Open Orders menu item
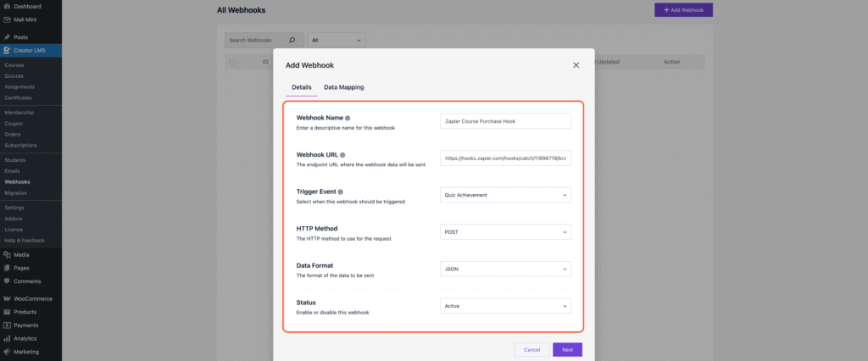868x361 pixels. point(13,134)
